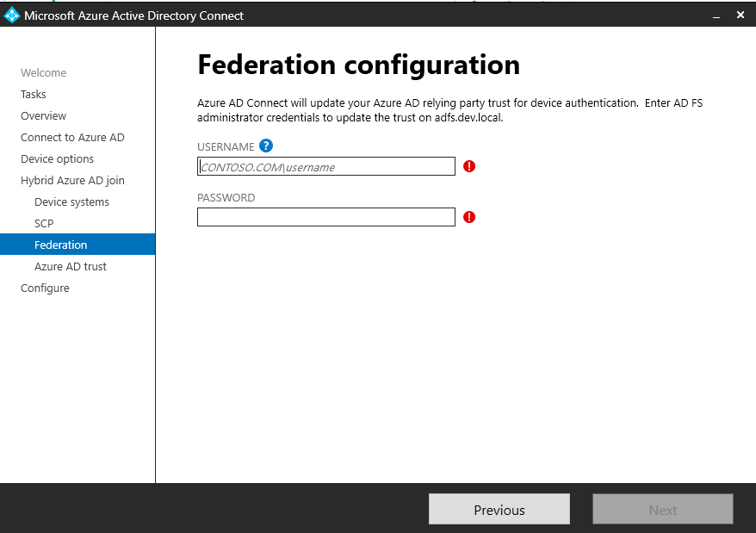Screen dimensions: 756x533
Task: Click the USERNAME help question mark icon
Action: click(266, 146)
